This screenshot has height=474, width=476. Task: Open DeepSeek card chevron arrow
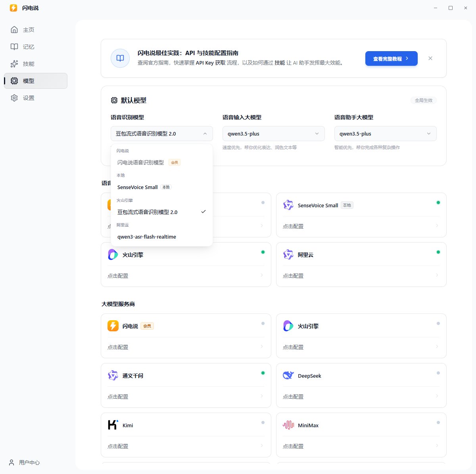coord(437,396)
